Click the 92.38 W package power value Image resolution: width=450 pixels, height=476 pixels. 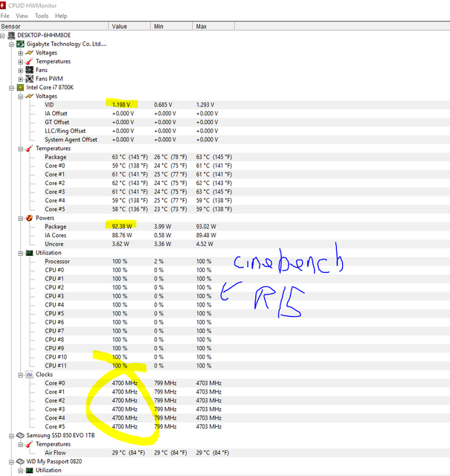(x=122, y=226)
